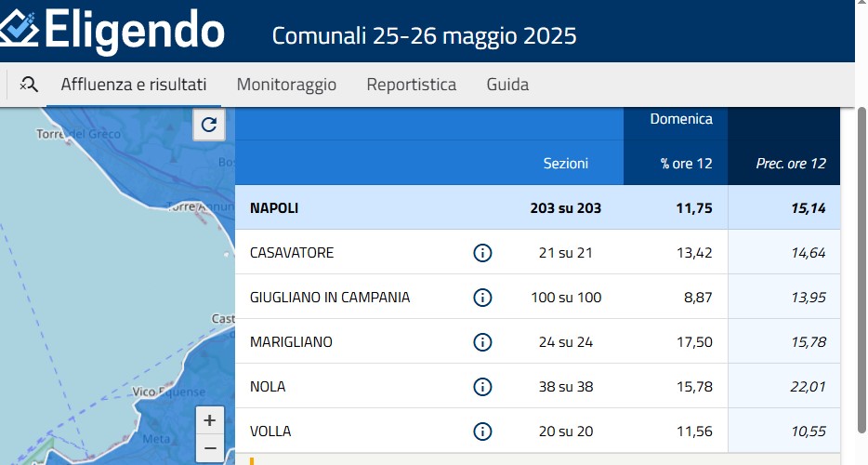Viewport: 868px width, 465px height.
Task: Refresh the map with reload icon
Action: 209,125
